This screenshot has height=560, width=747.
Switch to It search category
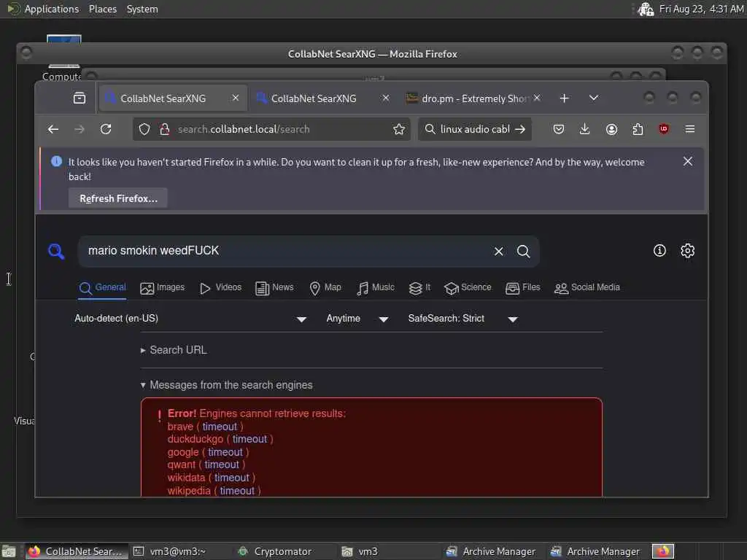[419, 287]
